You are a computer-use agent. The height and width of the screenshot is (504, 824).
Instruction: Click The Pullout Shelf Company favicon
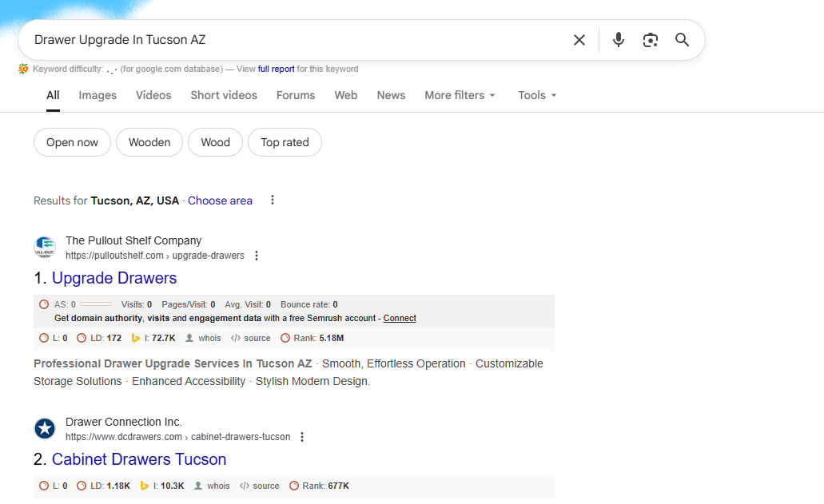coord(45,248)
